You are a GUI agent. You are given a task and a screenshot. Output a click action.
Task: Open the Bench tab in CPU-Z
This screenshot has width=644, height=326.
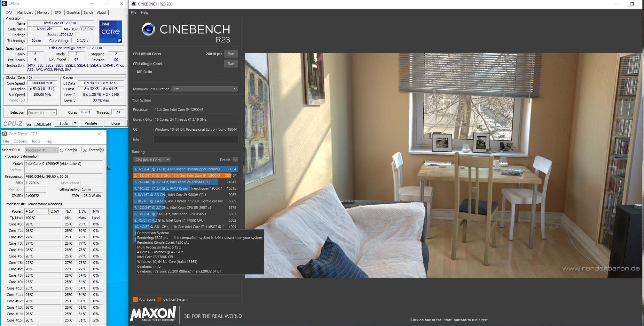[88, 12]
